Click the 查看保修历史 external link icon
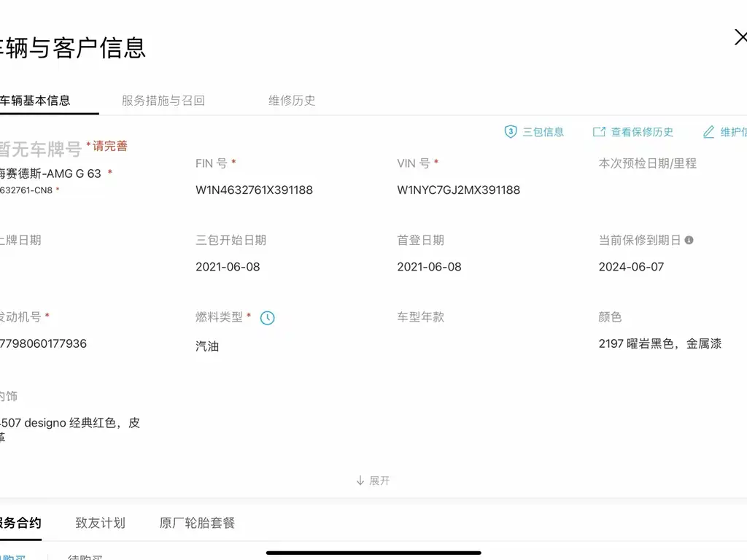This screenshot has height=560, width=747. pyautogui.click(x=599, y=132)
